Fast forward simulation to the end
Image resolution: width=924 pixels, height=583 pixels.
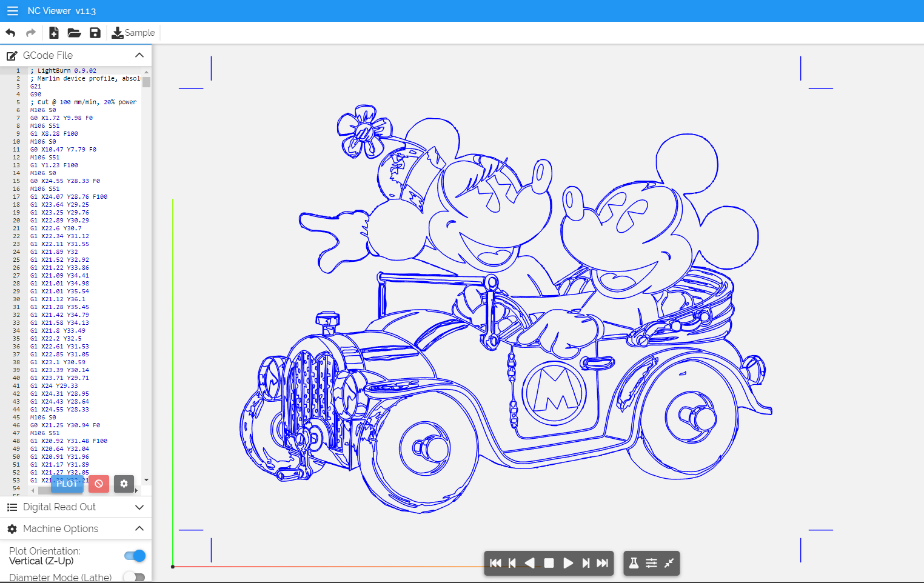[x=602, y=563]
